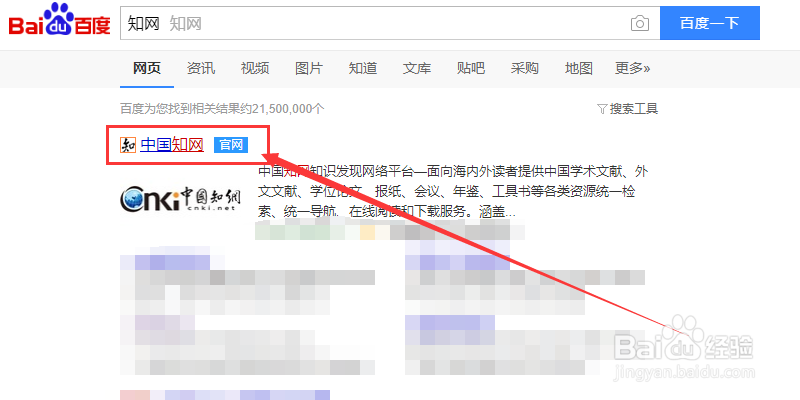Click the Baidu logo
The image size is (800, 400).
coord(59,19)
